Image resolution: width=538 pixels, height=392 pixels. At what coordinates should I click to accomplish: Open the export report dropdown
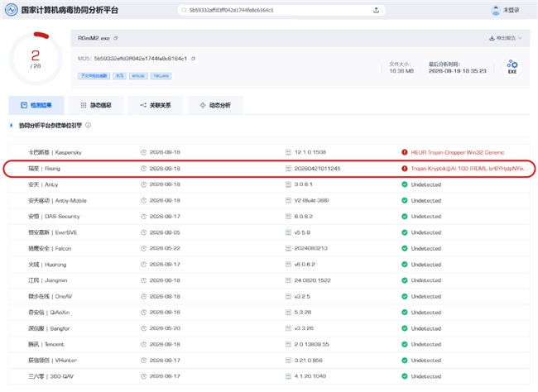tap(506, 38)
